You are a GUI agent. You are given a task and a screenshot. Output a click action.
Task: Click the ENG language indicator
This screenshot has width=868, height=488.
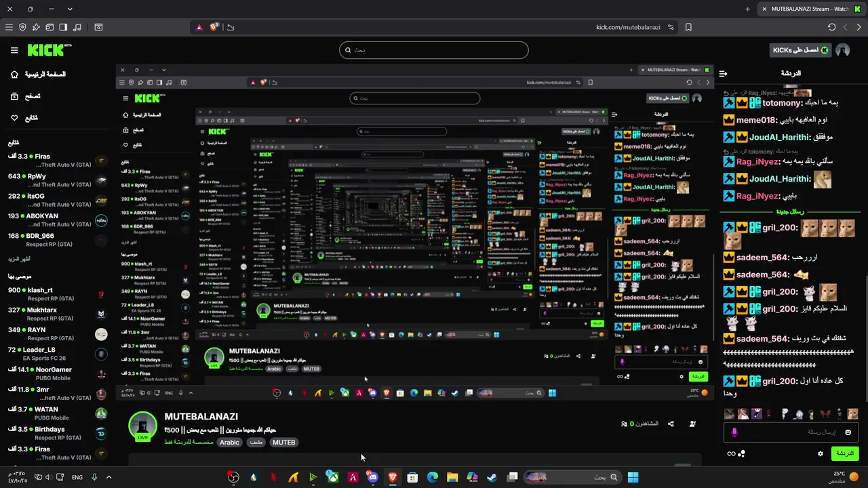[77, 477]
